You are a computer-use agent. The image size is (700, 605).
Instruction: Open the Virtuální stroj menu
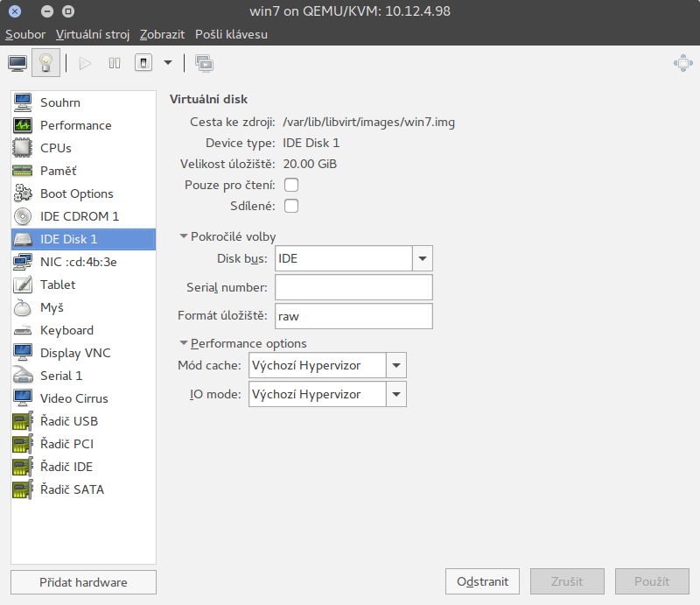93,35
